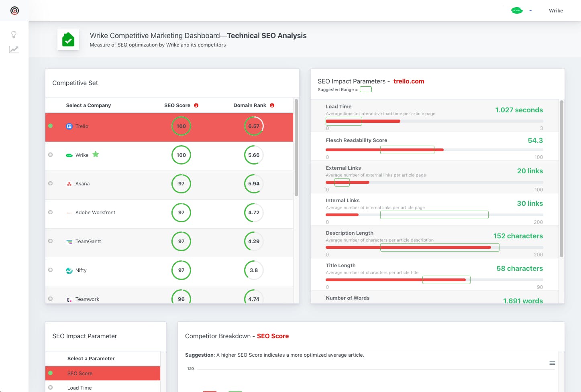This screenshot has height=392, width=581.
Task: Click the Title Length progress bar
Action: pos(434,280)
